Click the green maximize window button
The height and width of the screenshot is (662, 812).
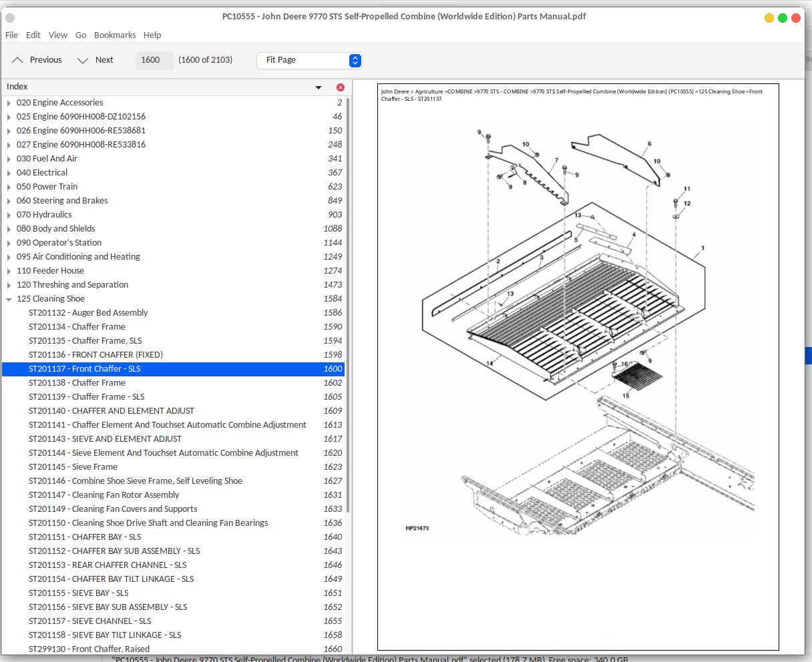(783, 18)
